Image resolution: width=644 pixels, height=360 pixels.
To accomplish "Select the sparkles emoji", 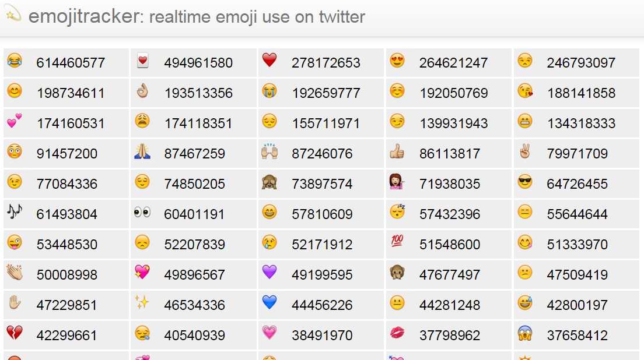I will click(142, 303).
